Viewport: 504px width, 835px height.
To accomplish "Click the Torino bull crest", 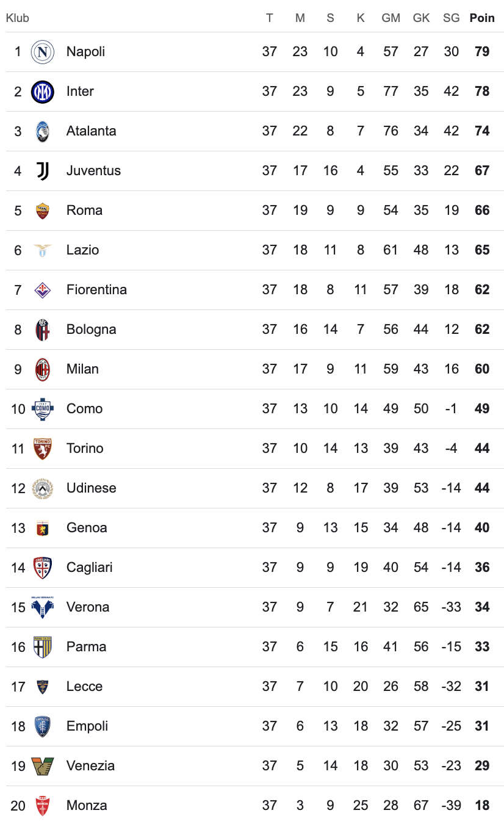I will [x=43, y=449].
